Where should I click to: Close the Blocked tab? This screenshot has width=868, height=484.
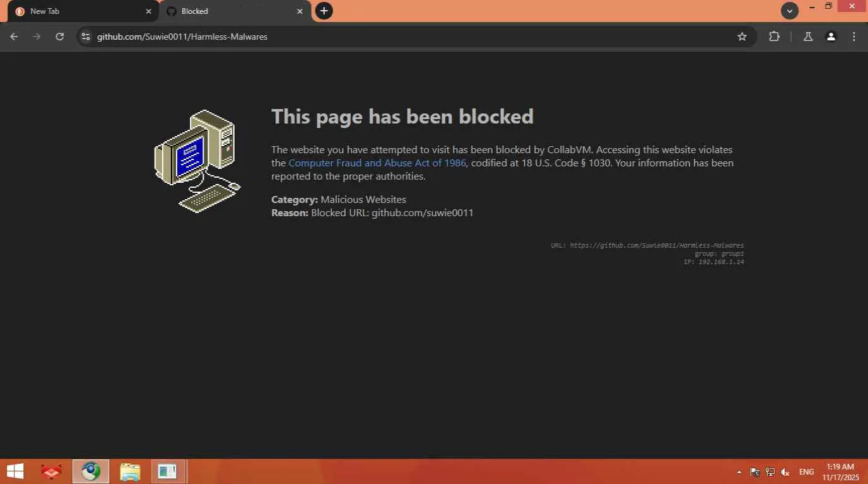click(x=300, y=11)
